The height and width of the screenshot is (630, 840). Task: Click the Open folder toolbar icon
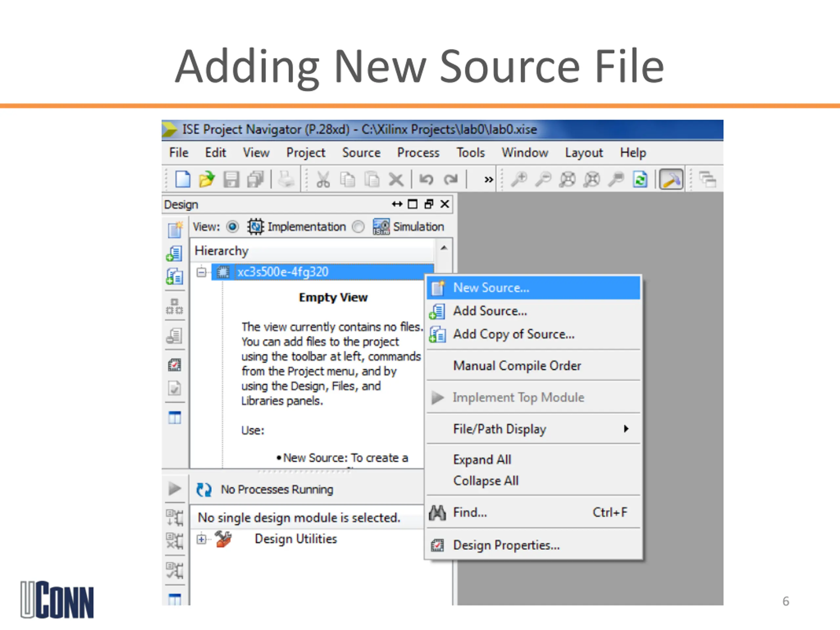[x=207, y=179]
